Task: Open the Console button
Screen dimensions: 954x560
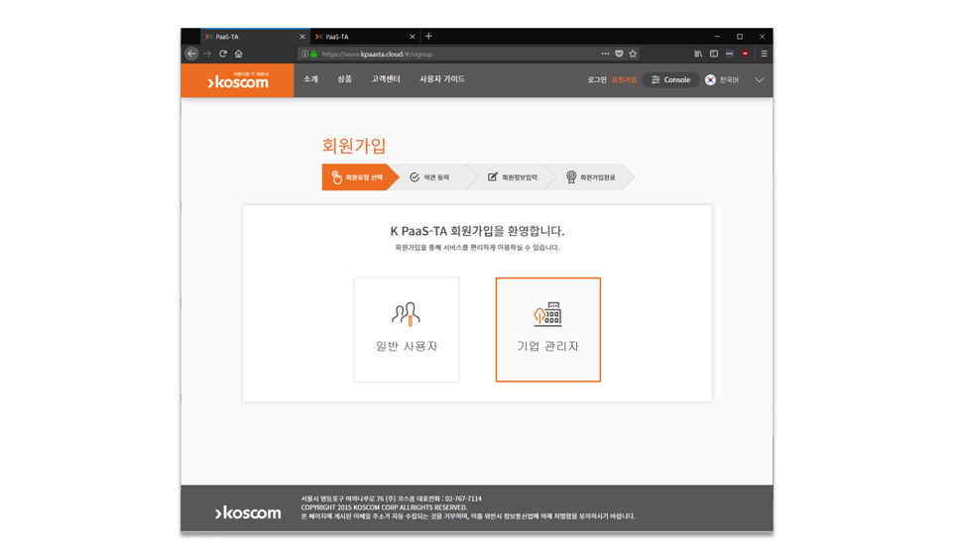Action: (670, 80)
